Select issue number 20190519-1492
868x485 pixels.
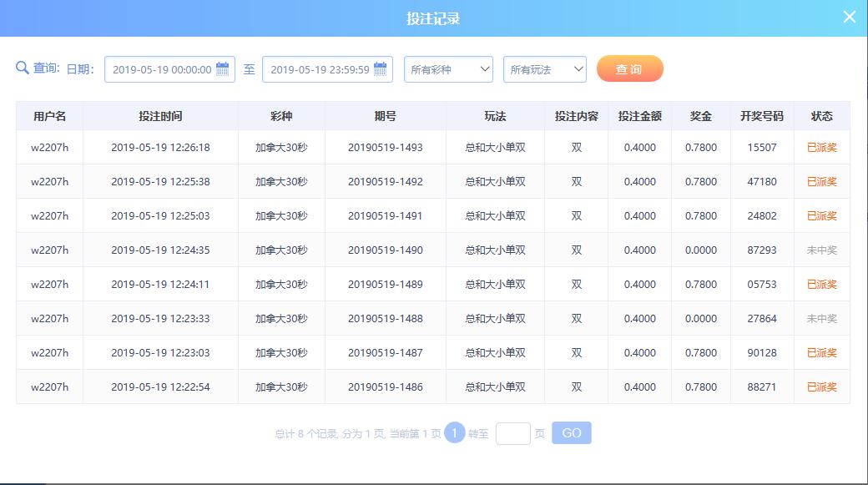[x=386, y=182]
